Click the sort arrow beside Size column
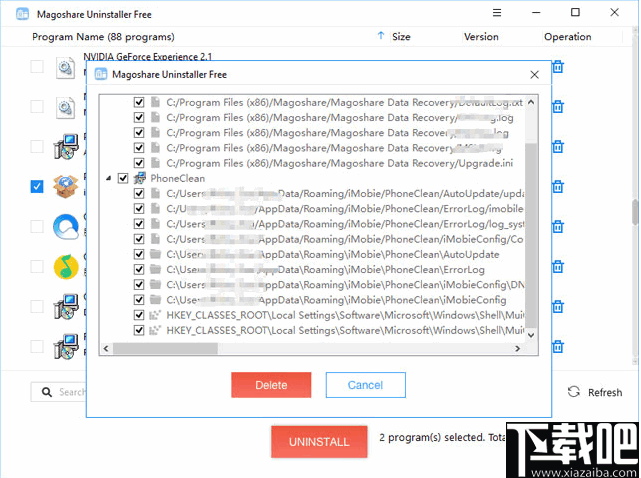This screenshot has height=478, width=641. (381, 36)
